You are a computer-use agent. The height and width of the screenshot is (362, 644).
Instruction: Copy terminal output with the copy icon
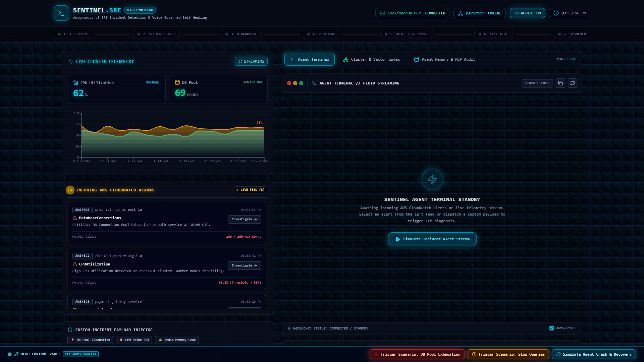pos(560,83)
